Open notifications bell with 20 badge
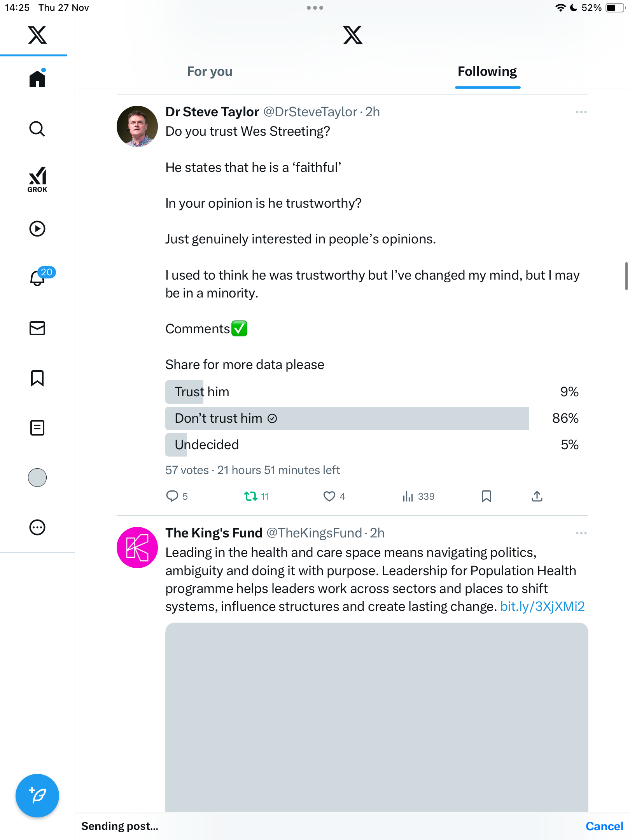 (x=37, y=278)
